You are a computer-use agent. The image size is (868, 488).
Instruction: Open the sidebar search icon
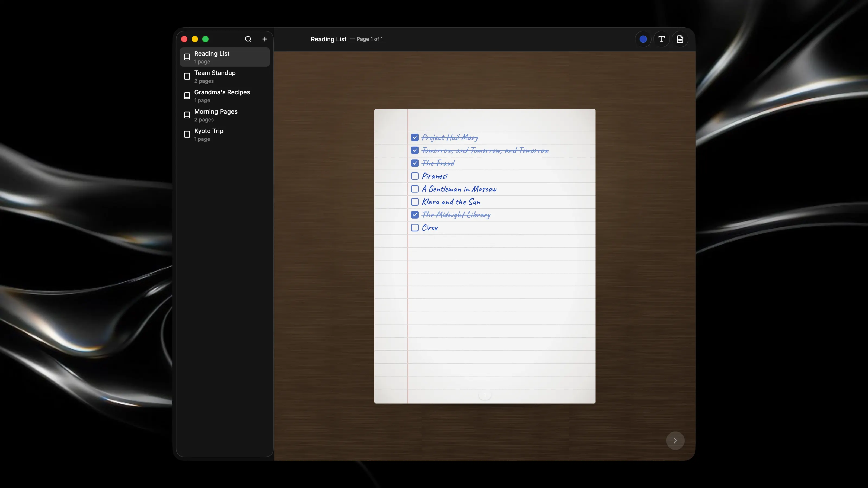(x=248, y=39)
